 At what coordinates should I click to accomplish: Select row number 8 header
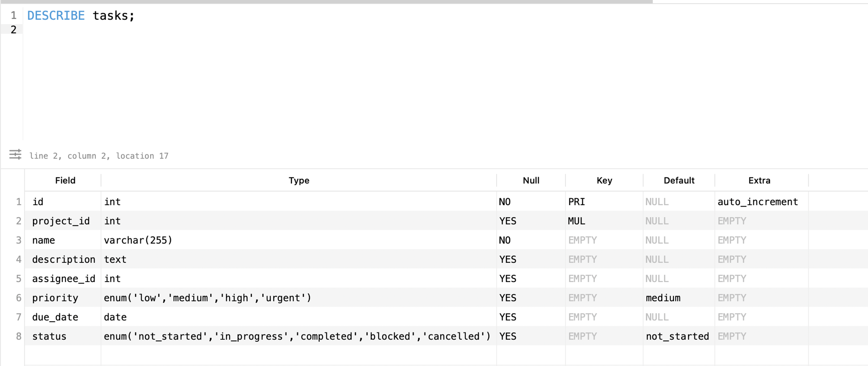click(19, 336)
